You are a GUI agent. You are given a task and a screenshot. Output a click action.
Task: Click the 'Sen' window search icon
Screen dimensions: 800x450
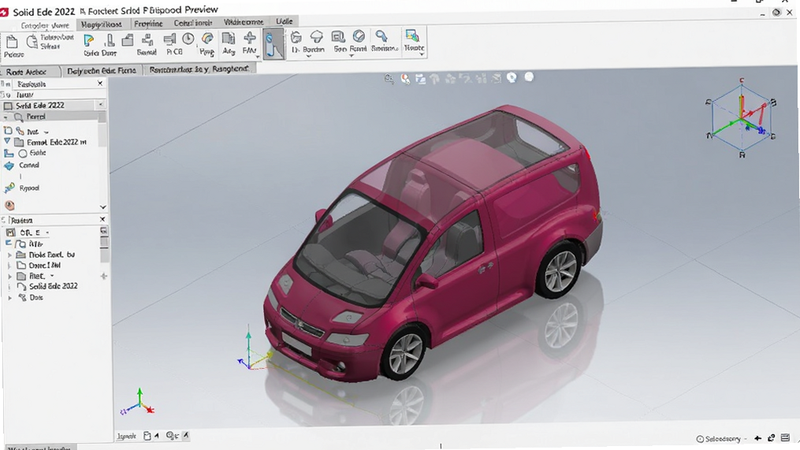pyautogui.click(x=338, y=37)
